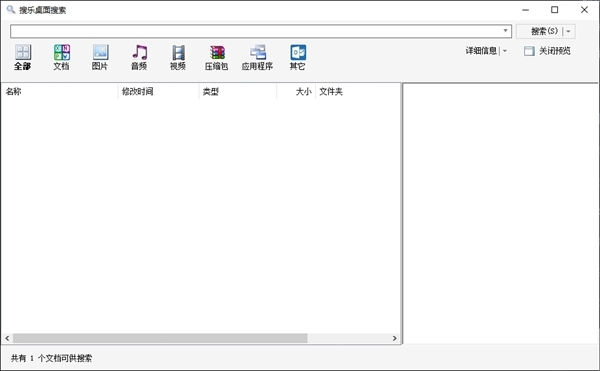Minimize the 搜乐桌面搜索 window
The height and width of the screenshot is (371, 600).
tap(525, 10)
